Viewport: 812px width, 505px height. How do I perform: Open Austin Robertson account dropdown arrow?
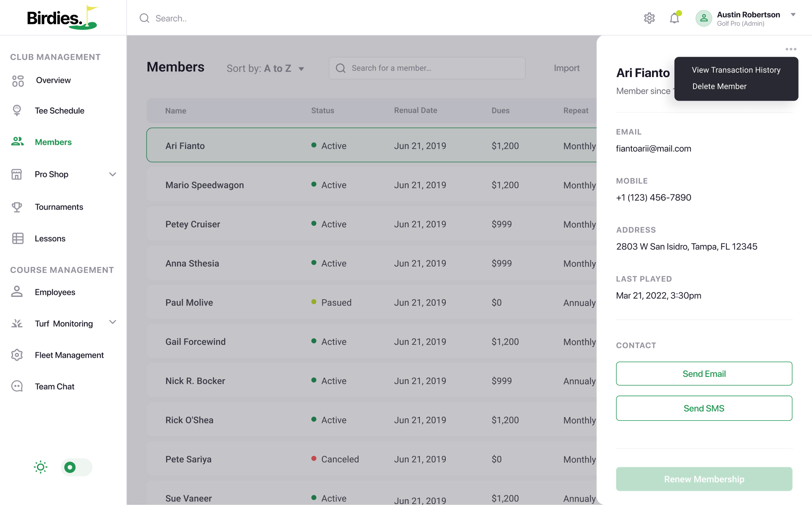click(x=793, y=15)
